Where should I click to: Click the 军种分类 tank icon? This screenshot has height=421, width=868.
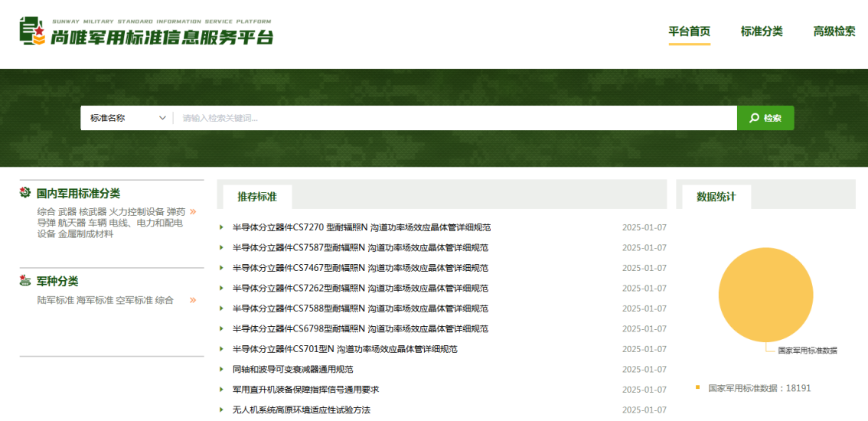click(x=25, y=280)
